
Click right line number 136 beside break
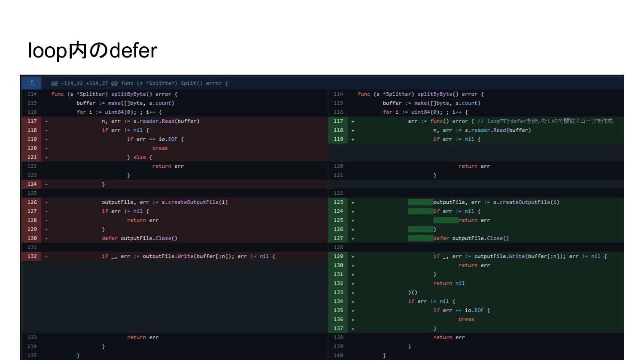[338, 320]
